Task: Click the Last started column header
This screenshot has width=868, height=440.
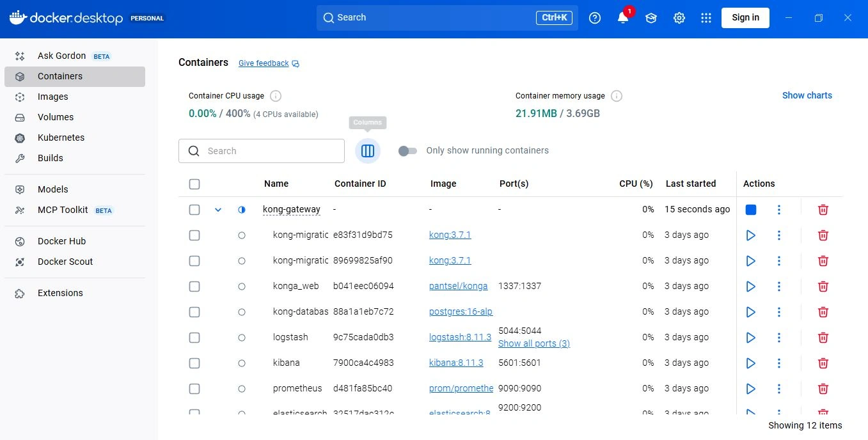Action: [x=691, y=184]
